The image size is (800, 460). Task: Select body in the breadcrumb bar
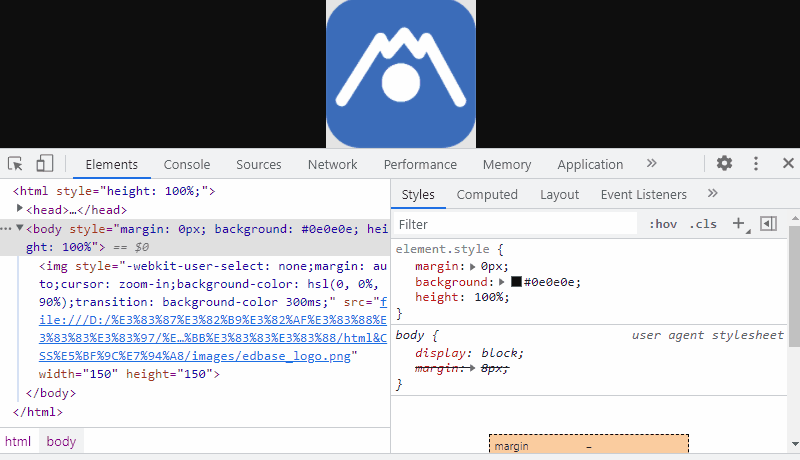[61, 441]
